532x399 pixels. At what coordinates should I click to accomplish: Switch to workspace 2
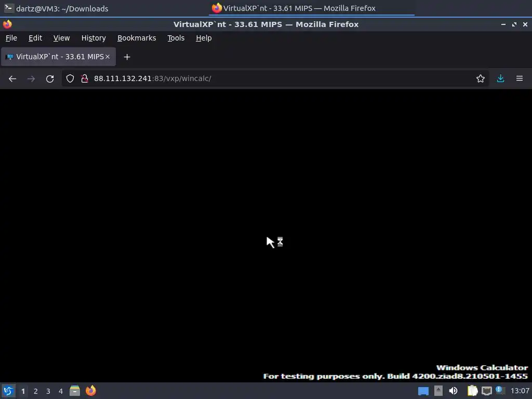(x=36, y=391)
